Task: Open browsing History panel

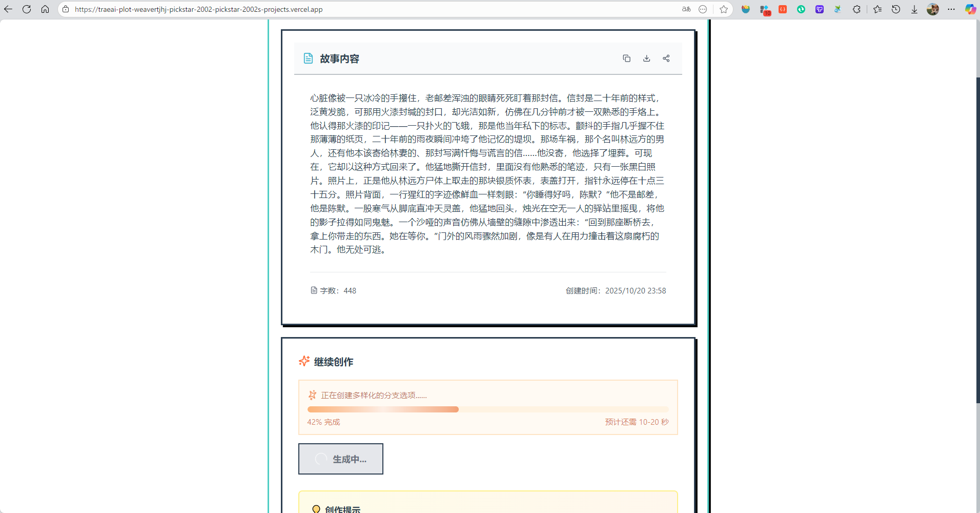Action: pos(896,9)
